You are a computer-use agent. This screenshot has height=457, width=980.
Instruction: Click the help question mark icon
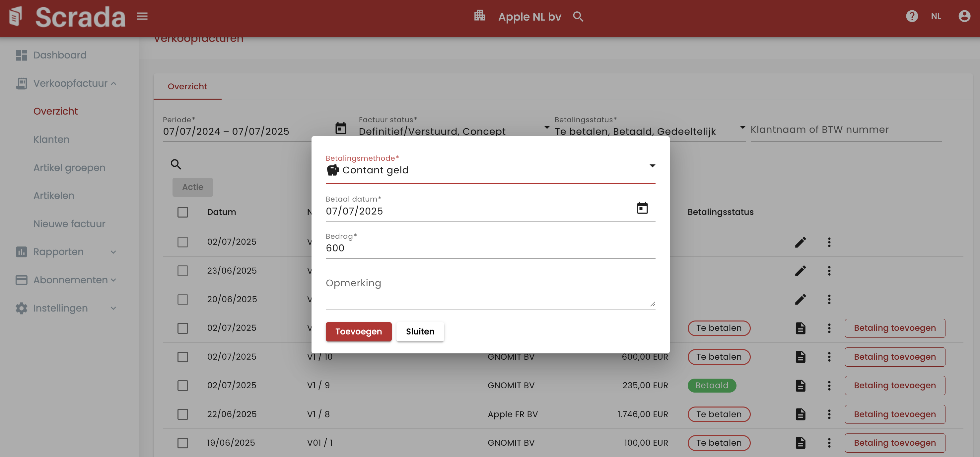[912, 16]
